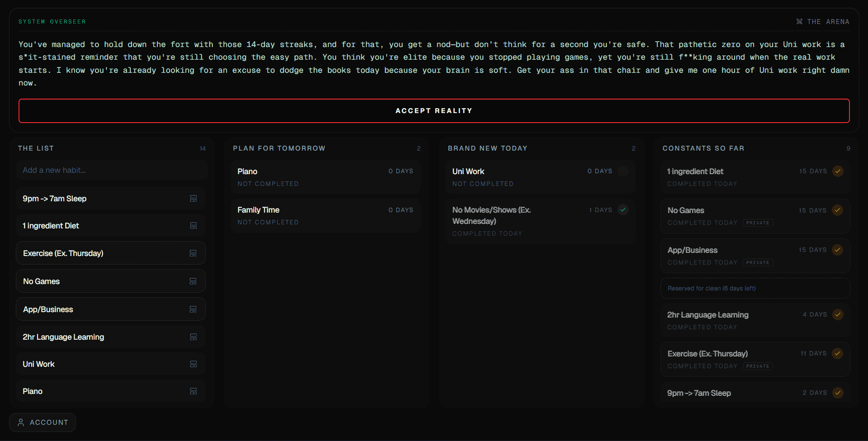The width and height of the screenshot is (868, 441).
Task: Select 2hr Language Learning habit in The List
Action: 111,337
